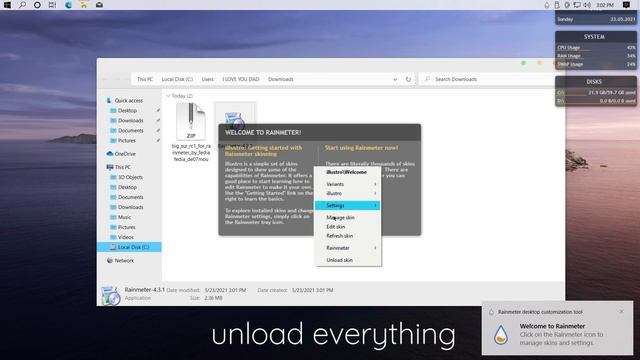Launch Microsoft Edge from the top bar
This screenshot has width=640, height=360.
[68, 5]
